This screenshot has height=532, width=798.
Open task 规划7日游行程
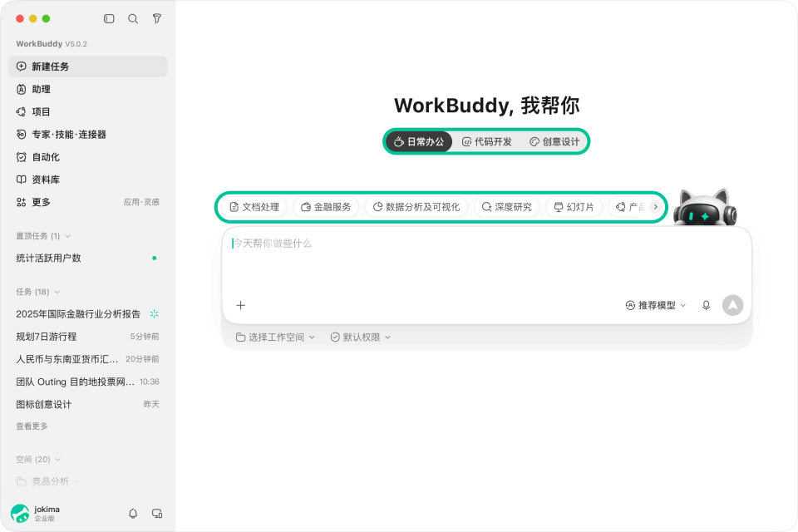[87, 337]
